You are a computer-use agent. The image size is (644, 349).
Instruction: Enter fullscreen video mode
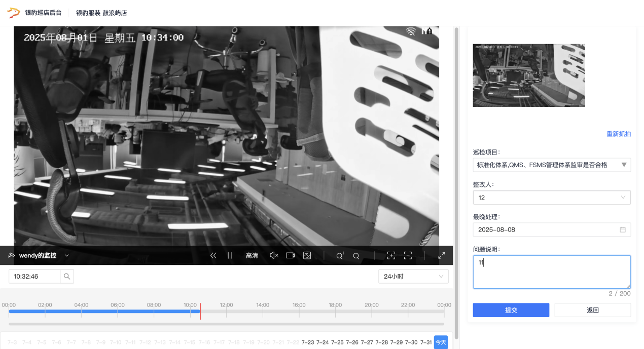442,256
